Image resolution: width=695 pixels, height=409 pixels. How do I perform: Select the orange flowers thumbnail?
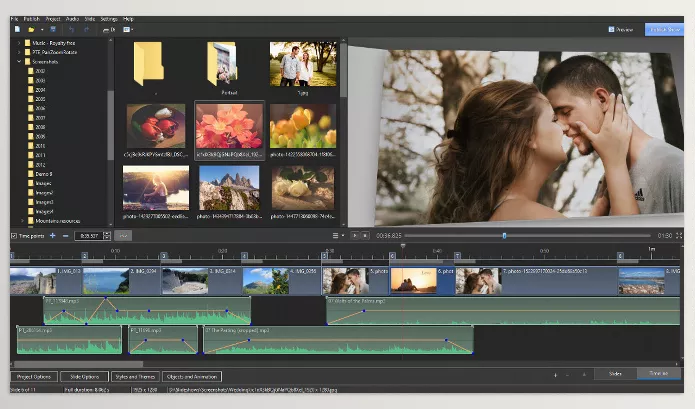(x=229, y=126)
